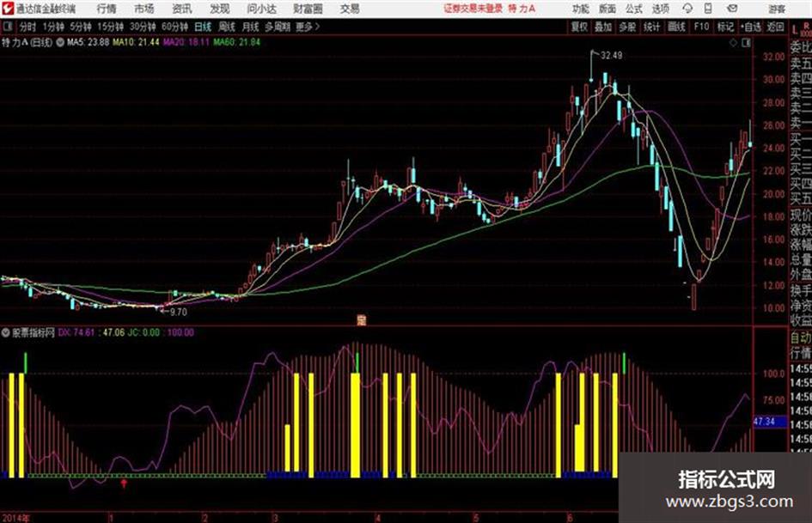This screenshot has width=812, height=523.
Task: Click the 通达信 red logo icon
Action: (8, 9)
